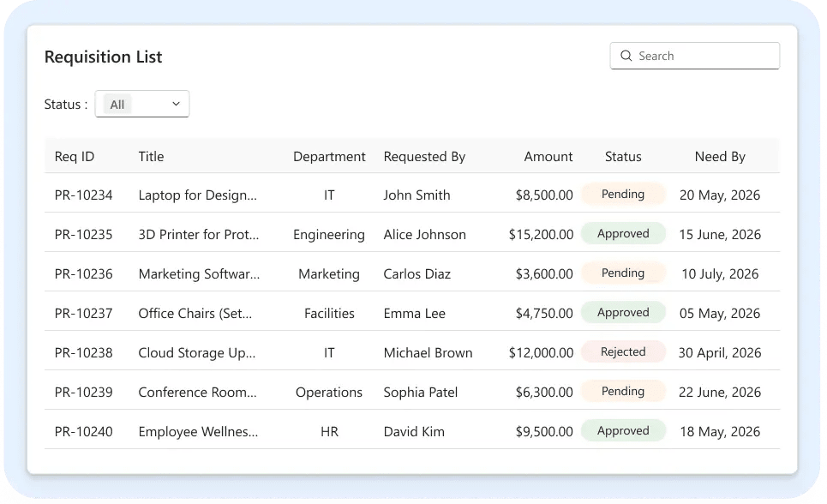This screenshot has width=827, height=504.
Task: Open the 'Office Chairs (Set...' title
Action: (195, 314)
